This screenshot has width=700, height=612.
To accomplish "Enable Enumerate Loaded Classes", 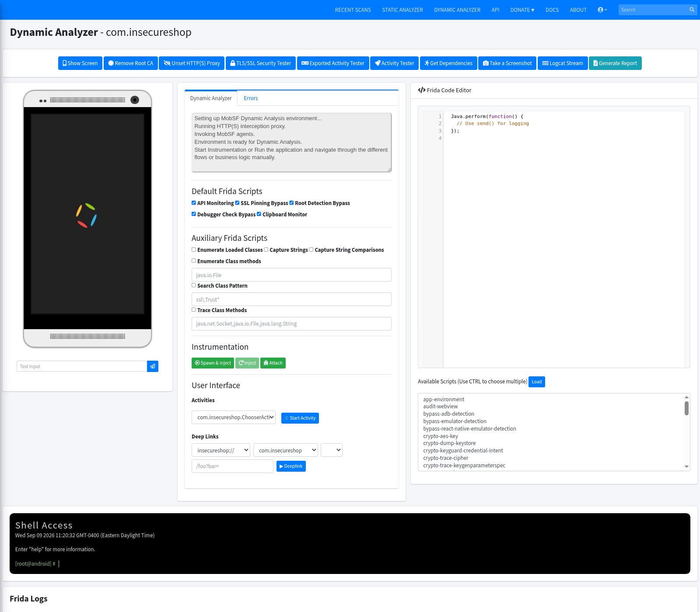I will point(194,250).
